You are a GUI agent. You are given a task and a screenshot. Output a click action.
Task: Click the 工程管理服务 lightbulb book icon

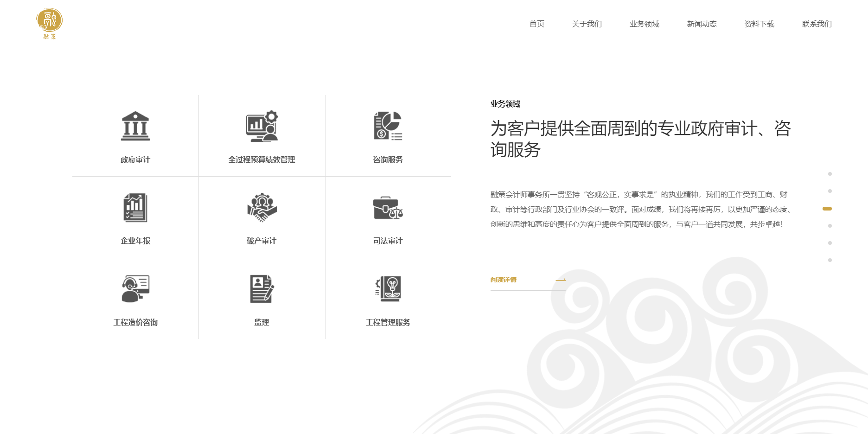(x=388, y=288)
